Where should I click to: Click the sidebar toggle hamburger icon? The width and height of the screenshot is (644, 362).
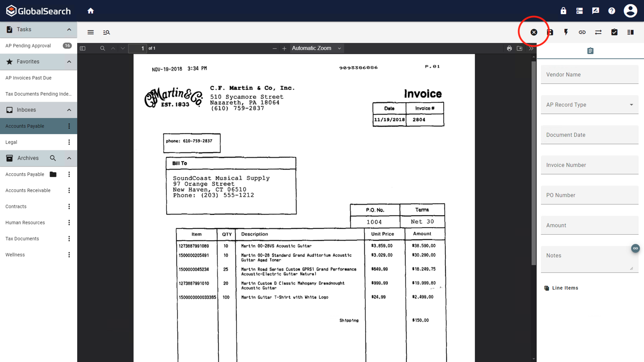pos(91,32)
